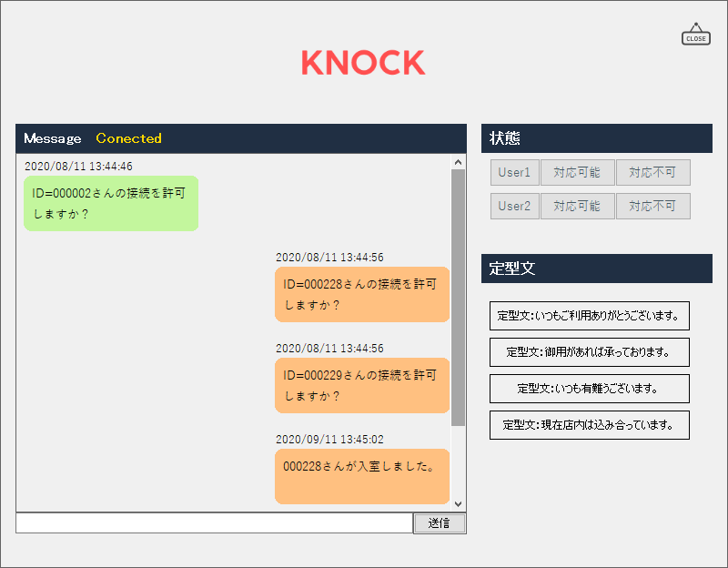Image resolution: width=728 pixels, height=568 pixels.
Task: Set User2 status to 対応不可
Action: 652,207
